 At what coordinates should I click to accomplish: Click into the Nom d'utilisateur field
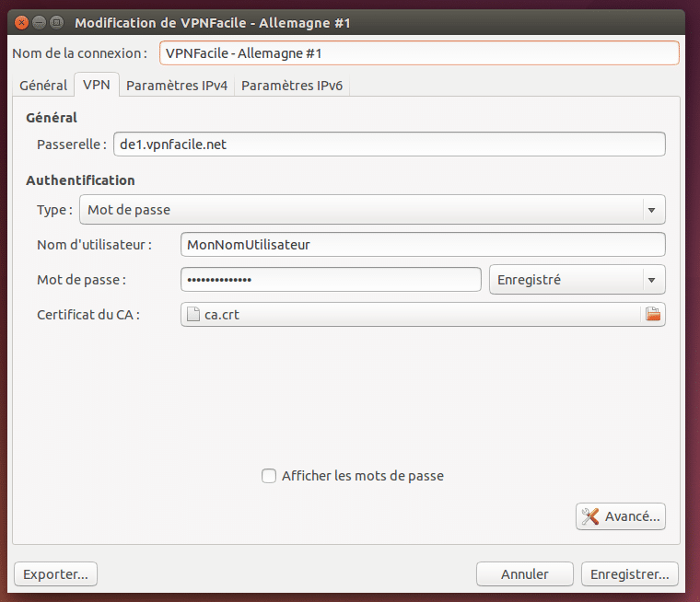423,245
